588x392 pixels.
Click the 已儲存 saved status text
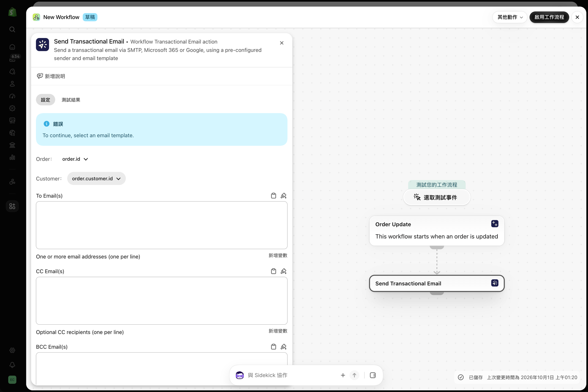[476, 378]
